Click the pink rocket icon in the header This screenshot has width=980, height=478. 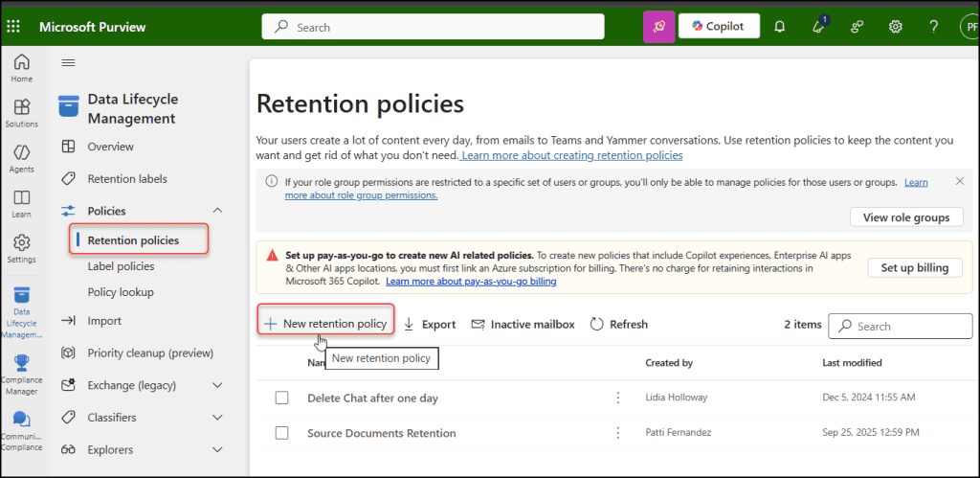658,27
